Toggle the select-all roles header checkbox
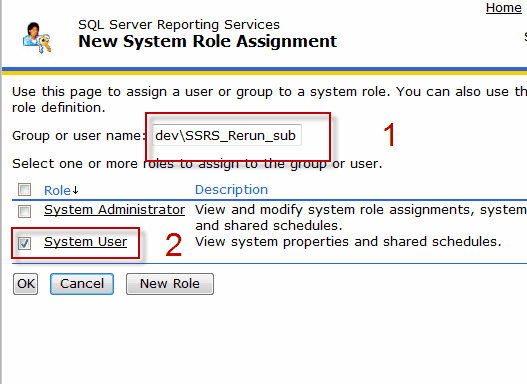 25,189
